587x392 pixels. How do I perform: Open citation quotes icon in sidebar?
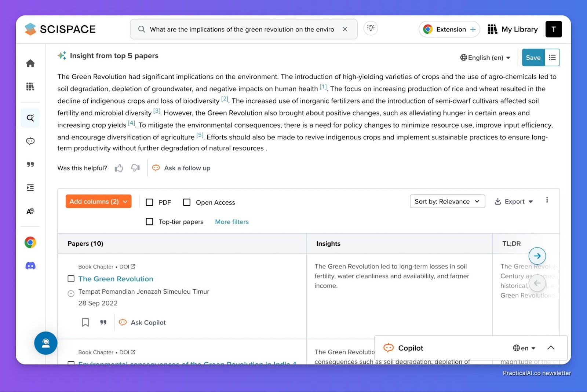(x=30, y=165)
